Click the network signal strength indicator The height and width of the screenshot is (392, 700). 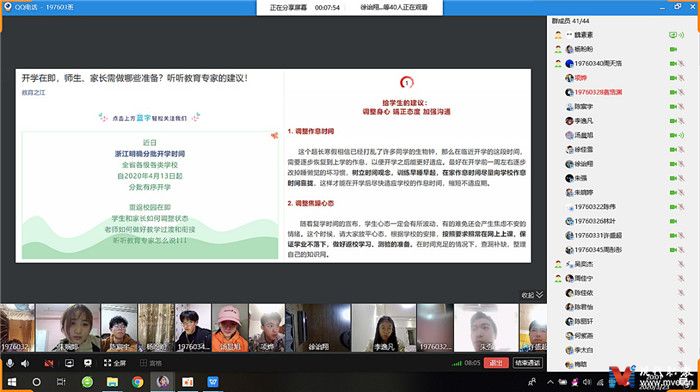(456, 363)
